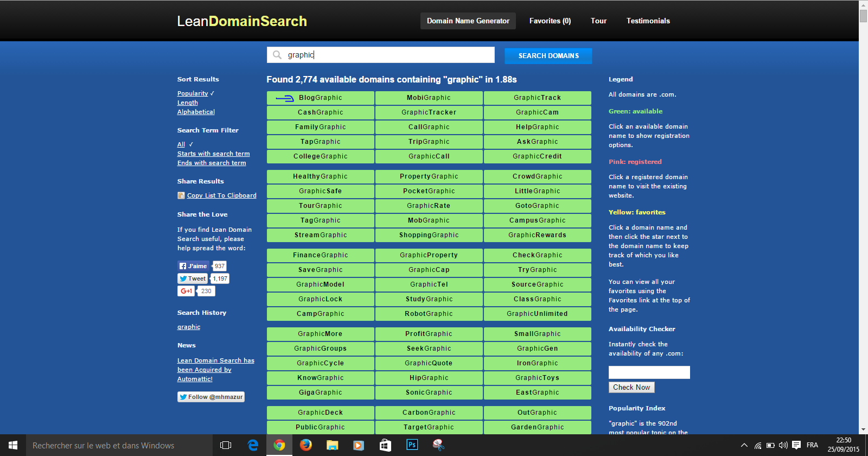
Task: Click the Google +1 button
Action: tap(186, 291)
